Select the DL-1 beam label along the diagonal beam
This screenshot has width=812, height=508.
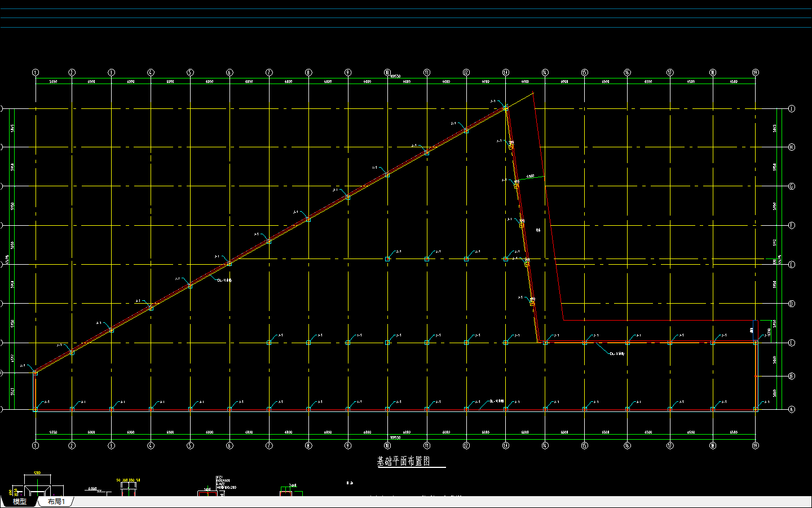pos(224,280)
